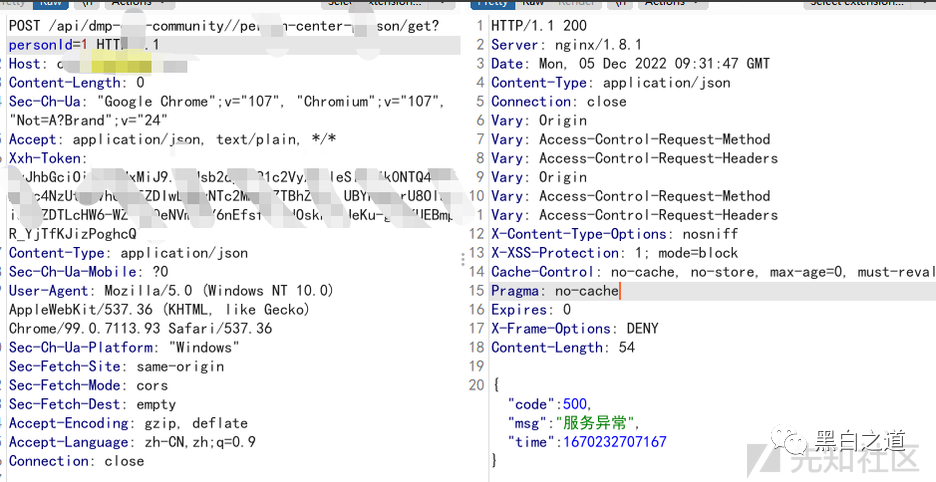Click the Server: nginx/1.8.1 response header
This screenshot has height=482, width=936.
click(566, 45)
